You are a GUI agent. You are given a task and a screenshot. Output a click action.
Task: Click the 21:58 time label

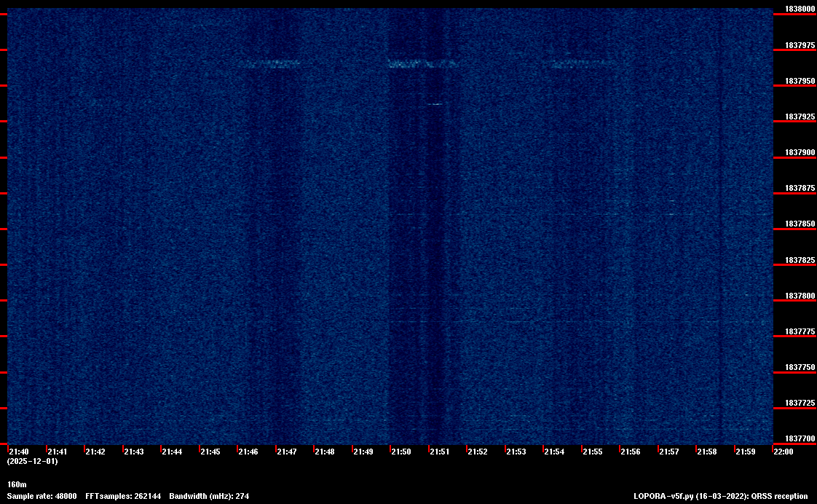click(x=708, y=452)
